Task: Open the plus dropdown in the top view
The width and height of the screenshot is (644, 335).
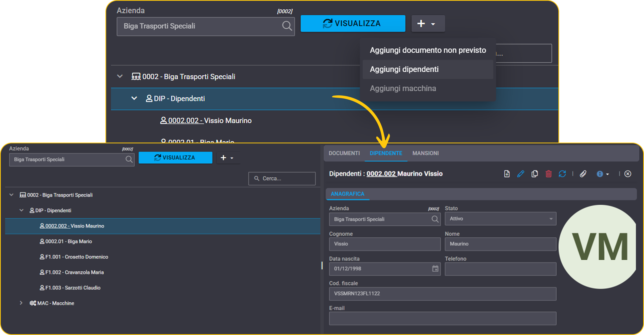Action: click(x=428, y=24)
